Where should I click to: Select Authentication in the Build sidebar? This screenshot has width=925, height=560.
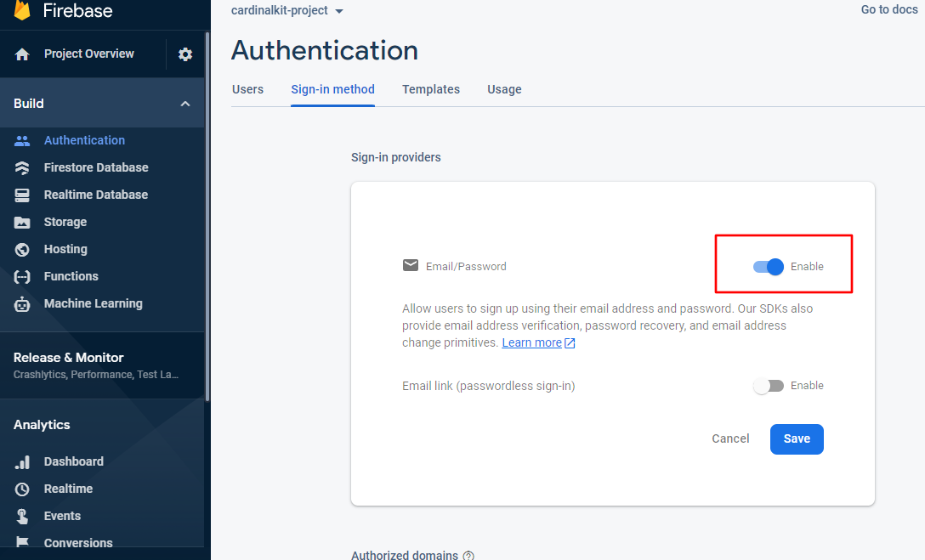click(x=84, y=139)
